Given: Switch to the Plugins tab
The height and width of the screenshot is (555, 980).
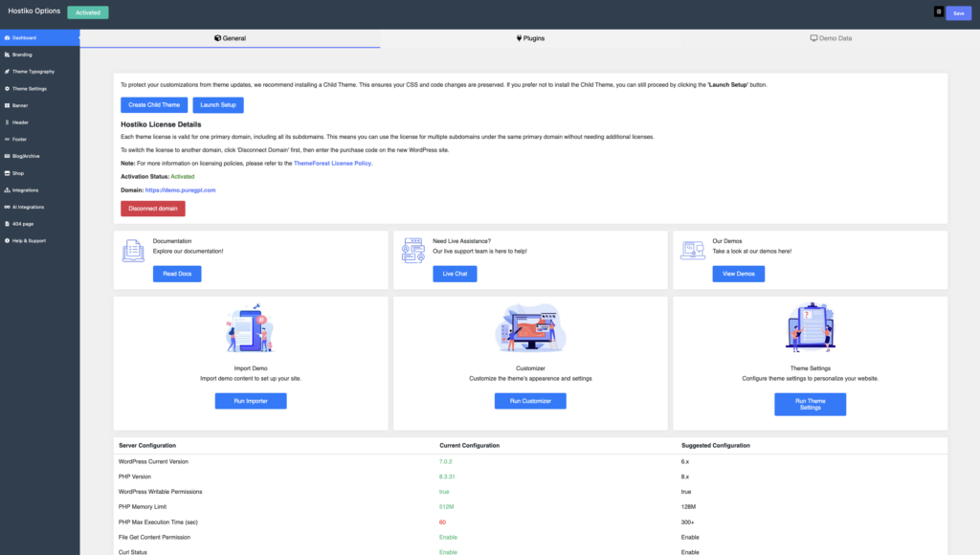Looking at the screenshot, I should (x=530, y=38).
